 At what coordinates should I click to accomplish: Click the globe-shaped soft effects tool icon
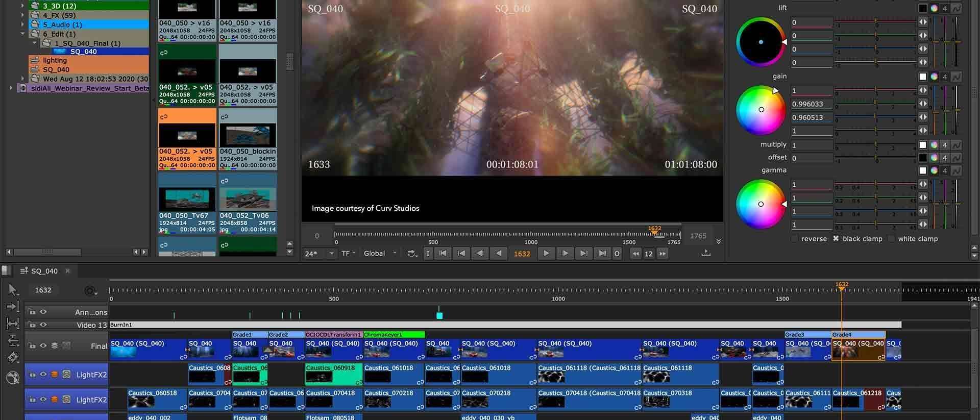13,377
